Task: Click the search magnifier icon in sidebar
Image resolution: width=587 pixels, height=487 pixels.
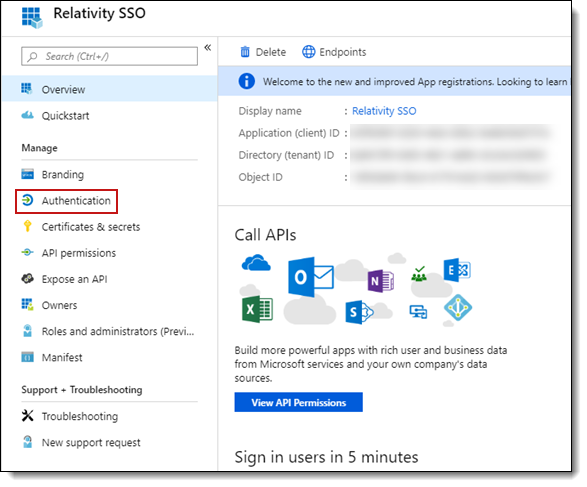Action: 33,57
